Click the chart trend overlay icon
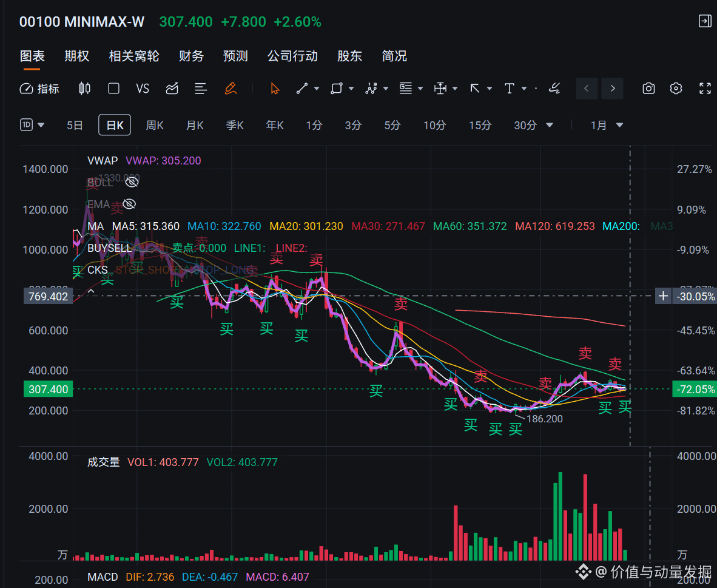Viewport: 717px width, 588px height. 172,89
